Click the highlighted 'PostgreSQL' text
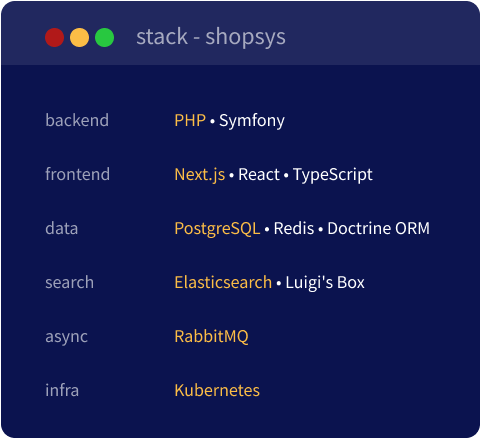481x439 pixels. 217,229
